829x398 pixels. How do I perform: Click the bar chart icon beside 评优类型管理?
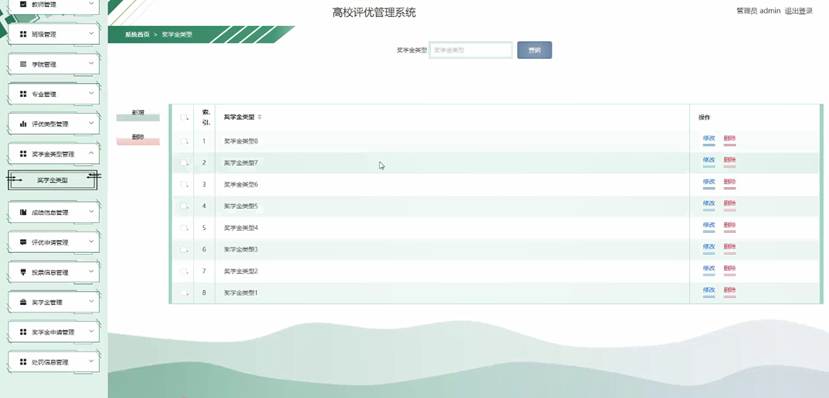(x=23, y=124)
